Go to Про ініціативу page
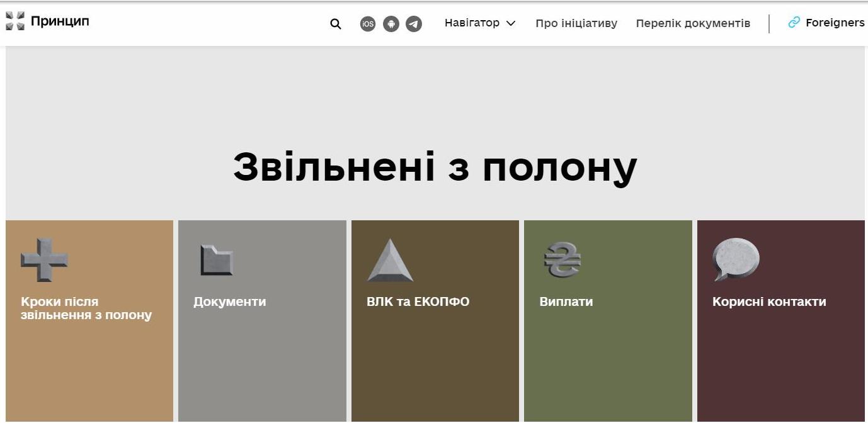Viewport: 868px width, 428px height. click(x=576, y=23)
